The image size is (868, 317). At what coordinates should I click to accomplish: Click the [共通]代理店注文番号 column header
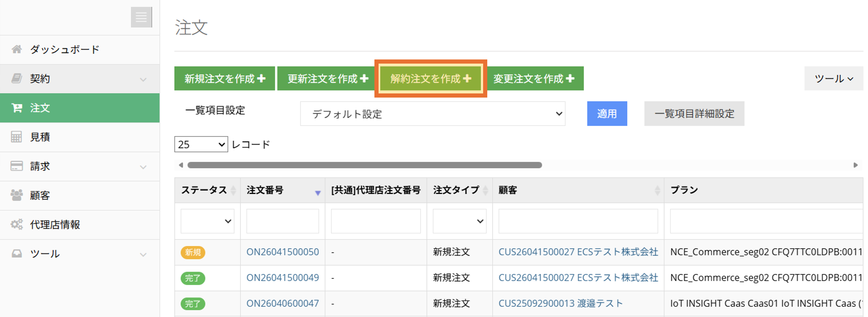click(376, 190)
